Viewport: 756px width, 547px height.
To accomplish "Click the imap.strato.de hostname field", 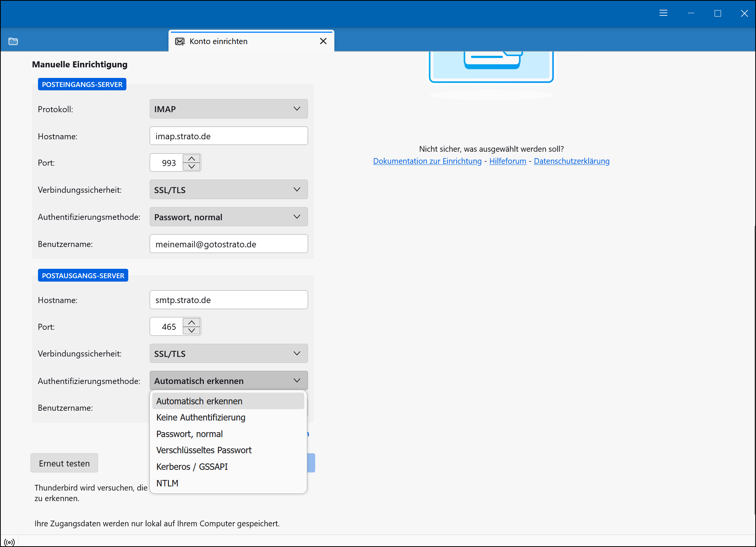I will pos(228,136).
